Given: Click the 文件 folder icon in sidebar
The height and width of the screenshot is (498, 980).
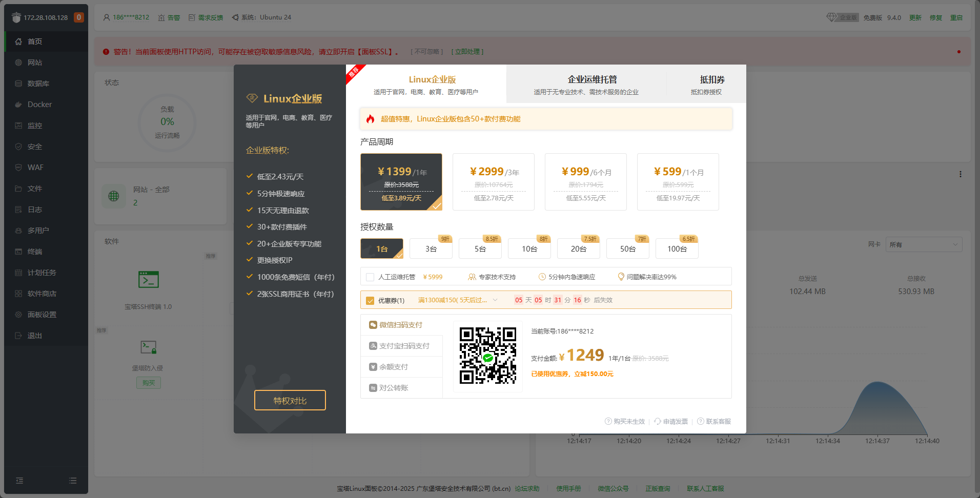Looking at the screenshot, I should point(18,189).
